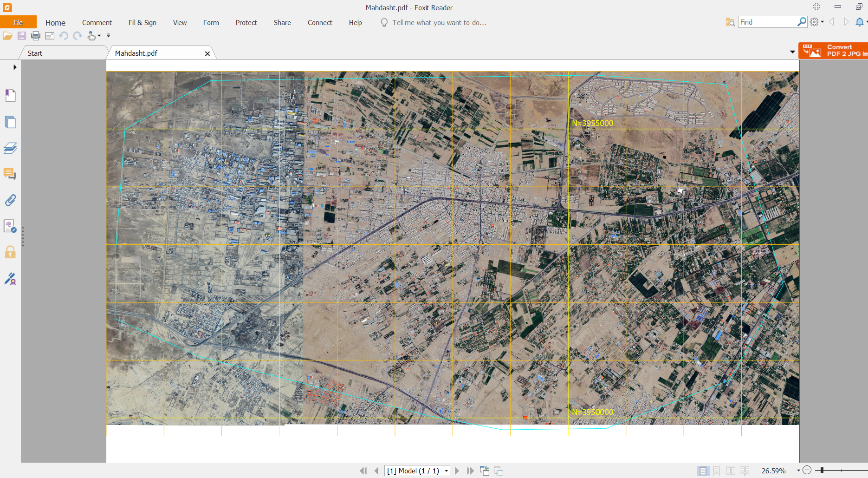The image size is (868, 478).
Task: Switch to continuous page view mode
Action: coord(717,471)
